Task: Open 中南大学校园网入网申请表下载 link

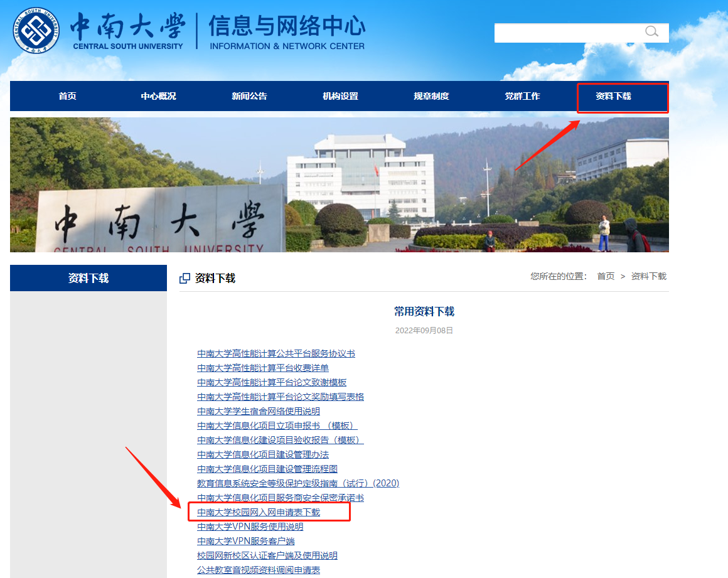Action: (x=259, y=512)
